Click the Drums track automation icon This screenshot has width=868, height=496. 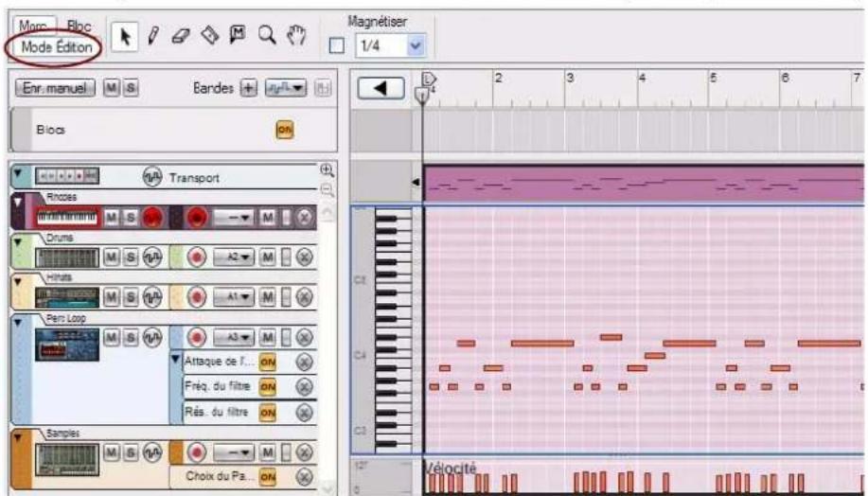click(x=152, y=257)
